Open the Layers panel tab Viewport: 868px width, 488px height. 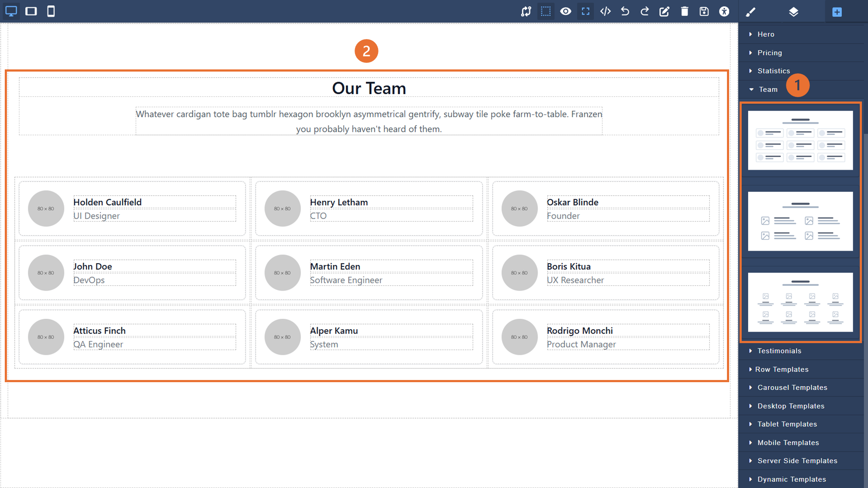pos(793,12)
